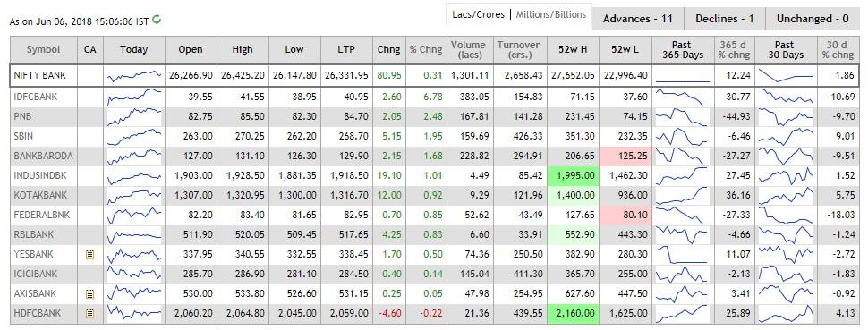868x330 pixels.
Task: Select the Unchanged - 0 tab
Action: point(813,19)
